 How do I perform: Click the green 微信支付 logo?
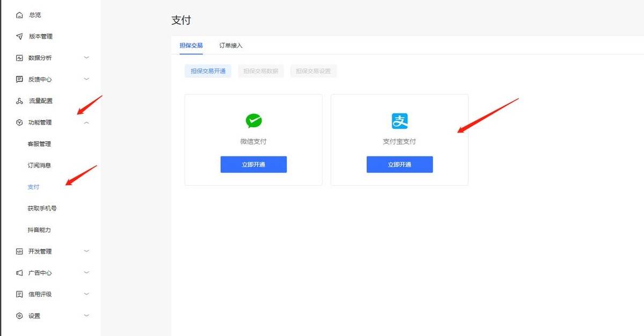253,121
